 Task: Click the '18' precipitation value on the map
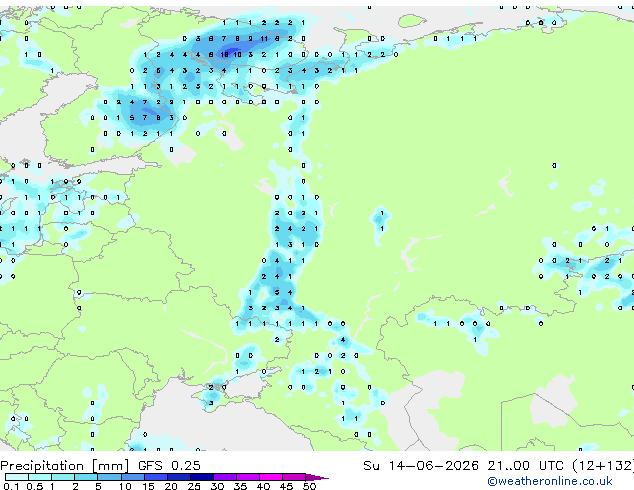coord(224,55)
